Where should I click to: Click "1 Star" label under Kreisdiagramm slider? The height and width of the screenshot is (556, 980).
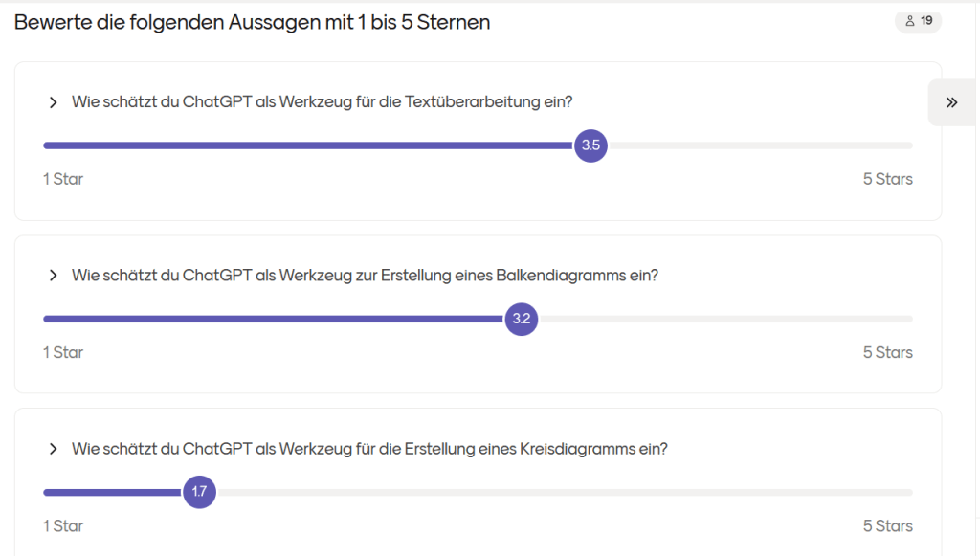point(63,525)
